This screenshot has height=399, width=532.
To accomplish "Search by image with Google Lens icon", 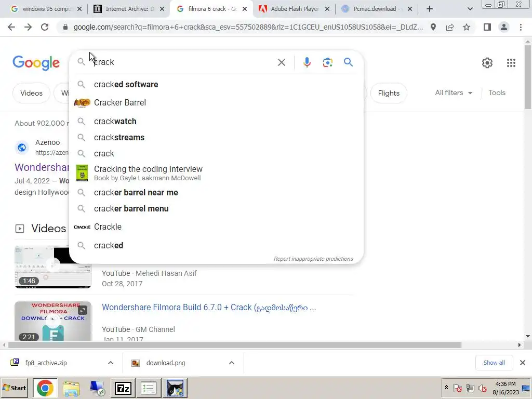I will (x=327, y=62).
